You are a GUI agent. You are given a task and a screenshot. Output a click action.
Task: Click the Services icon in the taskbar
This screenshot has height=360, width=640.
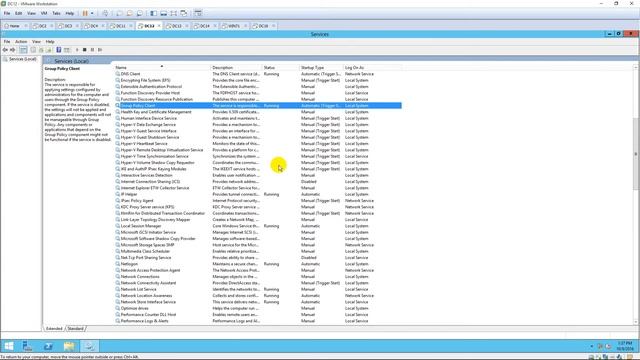coord(89,347)
